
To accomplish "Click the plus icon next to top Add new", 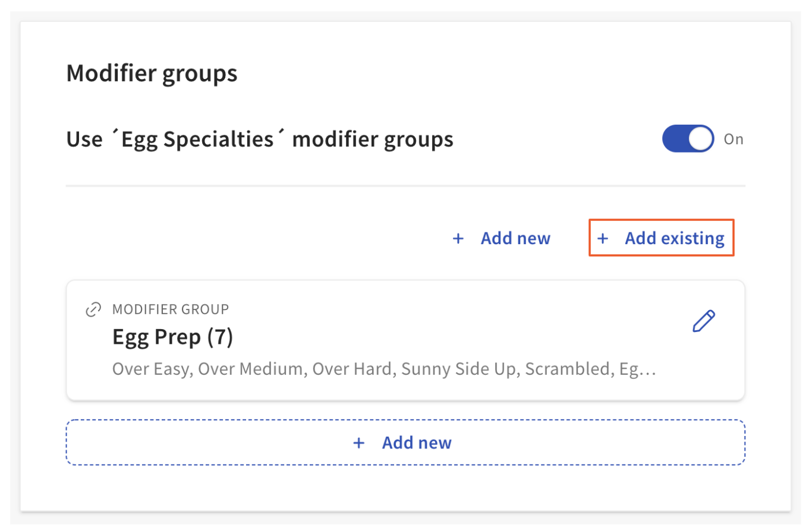I will coord(458,238).
